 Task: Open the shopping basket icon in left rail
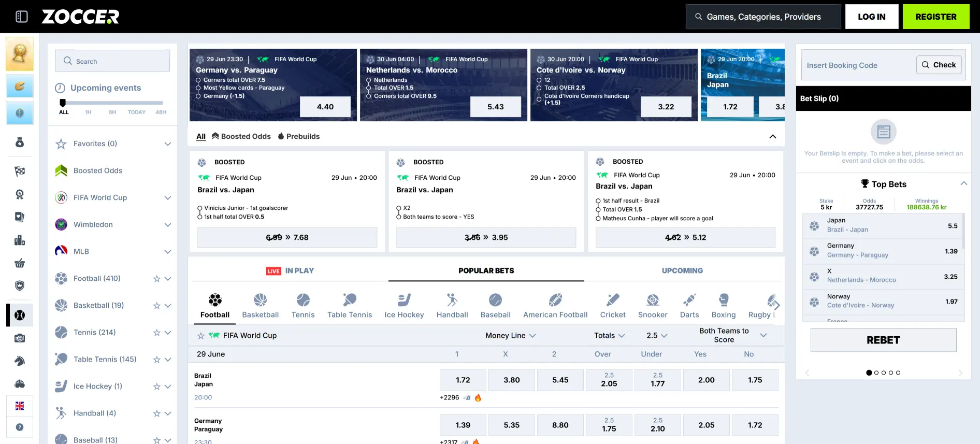(x=20, y=263)
